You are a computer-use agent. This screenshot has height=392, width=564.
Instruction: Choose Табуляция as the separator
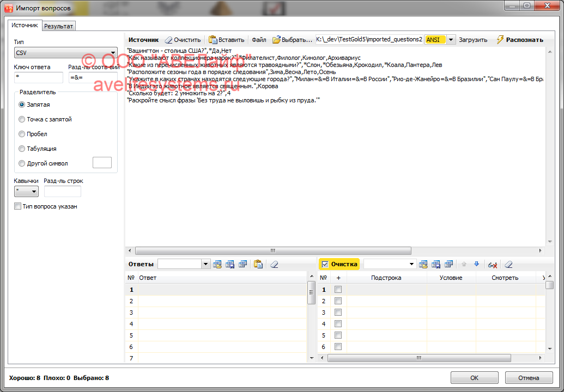(x=22, y=149)
